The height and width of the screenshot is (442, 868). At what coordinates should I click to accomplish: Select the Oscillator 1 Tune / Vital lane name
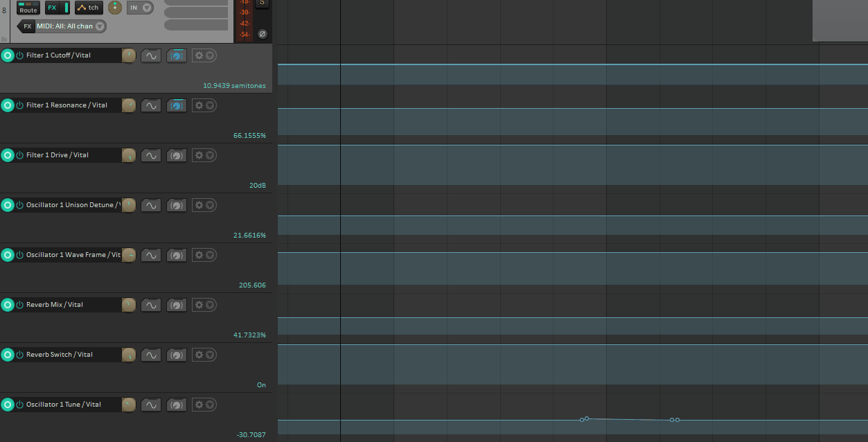(x=64, y=405)
